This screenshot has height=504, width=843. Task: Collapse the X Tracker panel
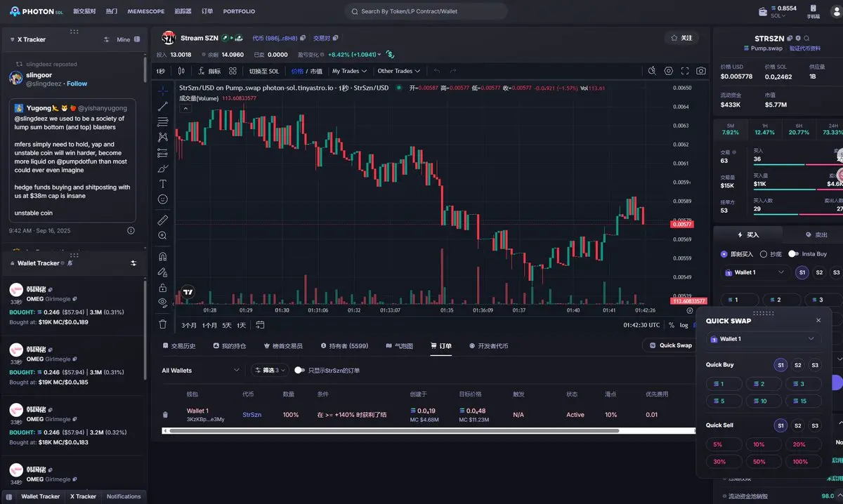tap(13, 39)
